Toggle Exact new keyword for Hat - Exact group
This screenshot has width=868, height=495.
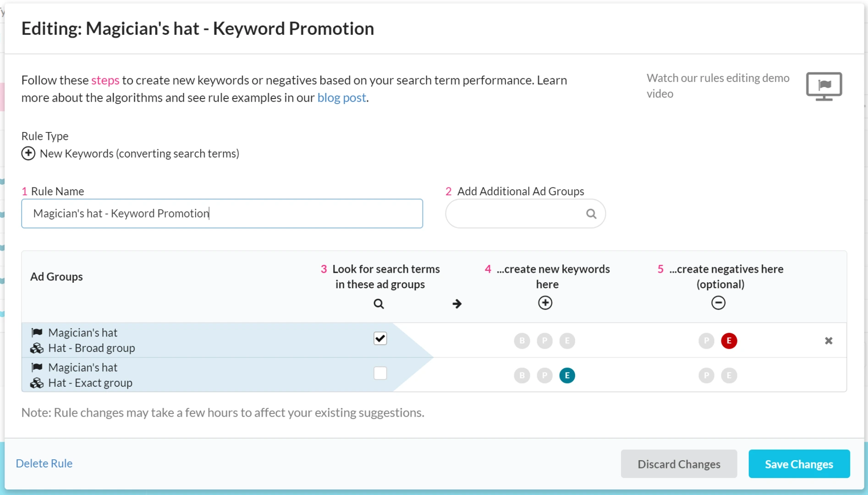(567, 376)
